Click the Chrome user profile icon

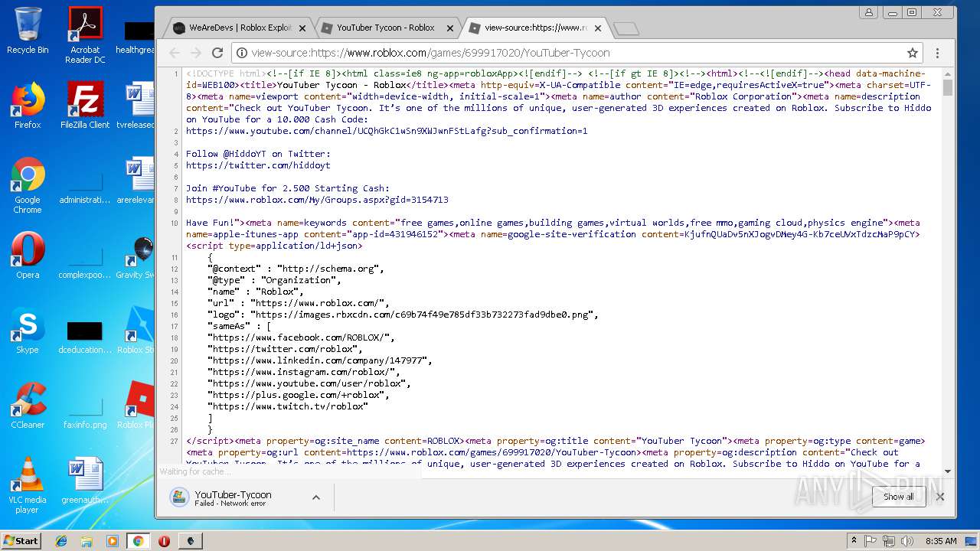tap(868, 12)
